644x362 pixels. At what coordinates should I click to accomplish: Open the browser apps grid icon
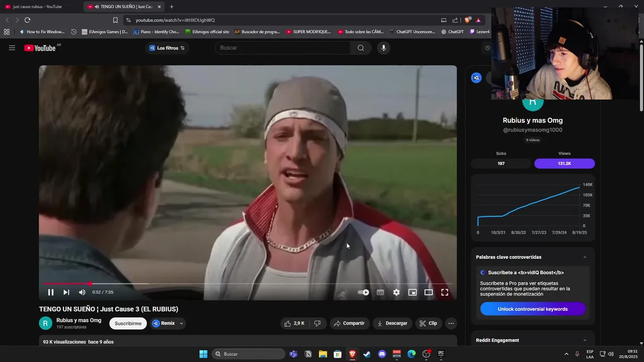[7, 32]
